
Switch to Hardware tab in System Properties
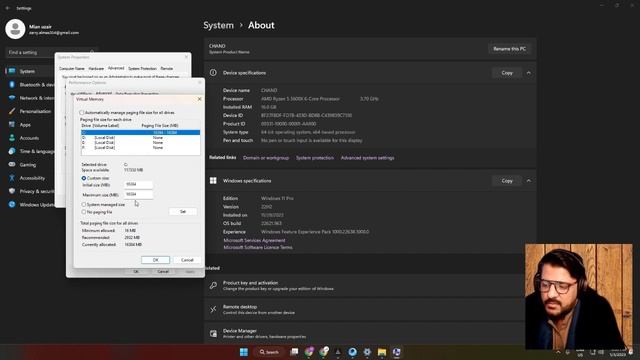click(96, 69)
